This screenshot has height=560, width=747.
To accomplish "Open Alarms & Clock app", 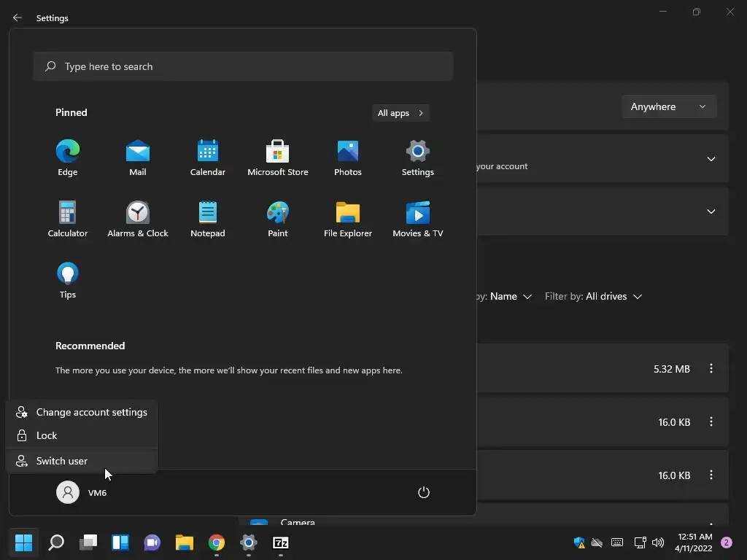I will (138, 219).
